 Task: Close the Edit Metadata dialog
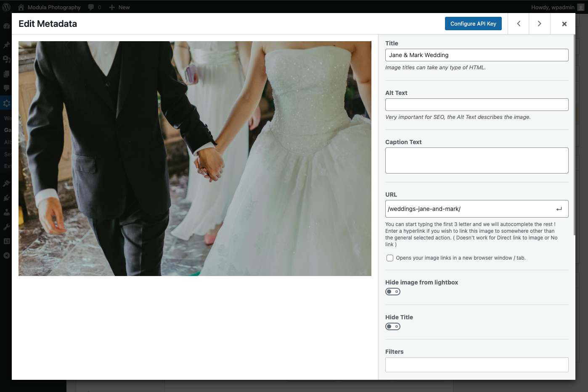(564, 24)
